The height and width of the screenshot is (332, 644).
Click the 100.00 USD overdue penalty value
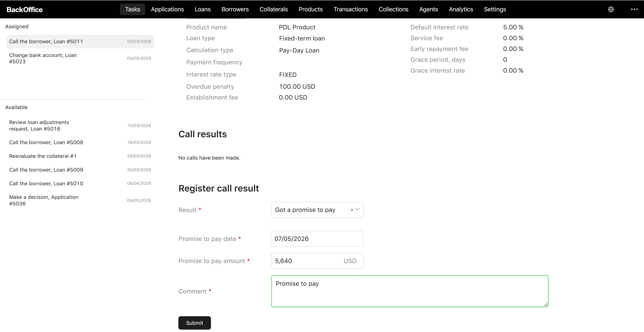click(297, 87)
